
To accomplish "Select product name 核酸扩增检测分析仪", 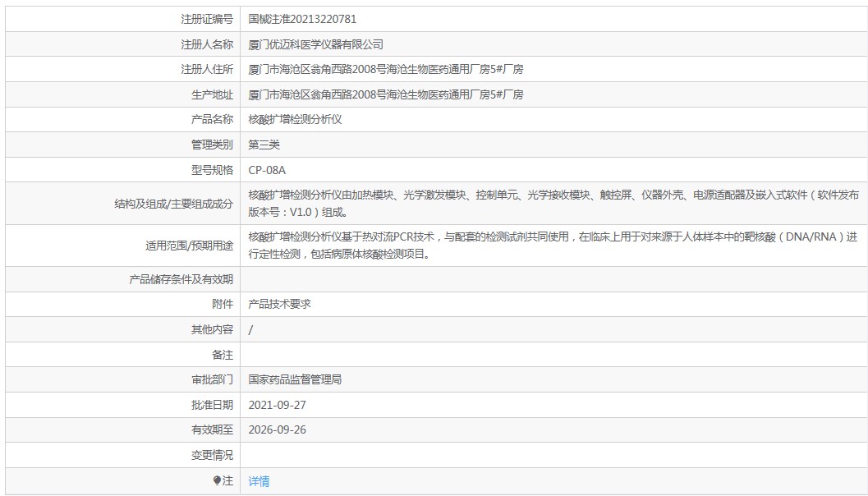I will point(295,120).
